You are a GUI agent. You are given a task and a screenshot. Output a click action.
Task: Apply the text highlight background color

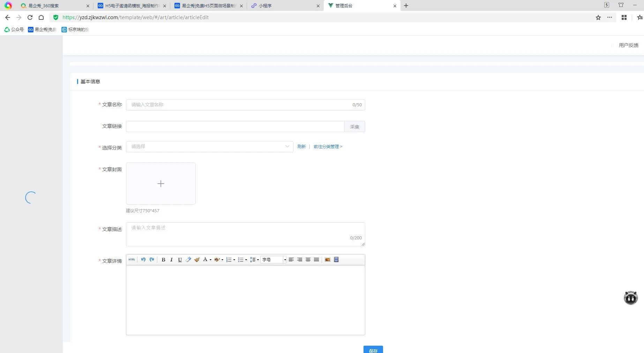point(217,260)
